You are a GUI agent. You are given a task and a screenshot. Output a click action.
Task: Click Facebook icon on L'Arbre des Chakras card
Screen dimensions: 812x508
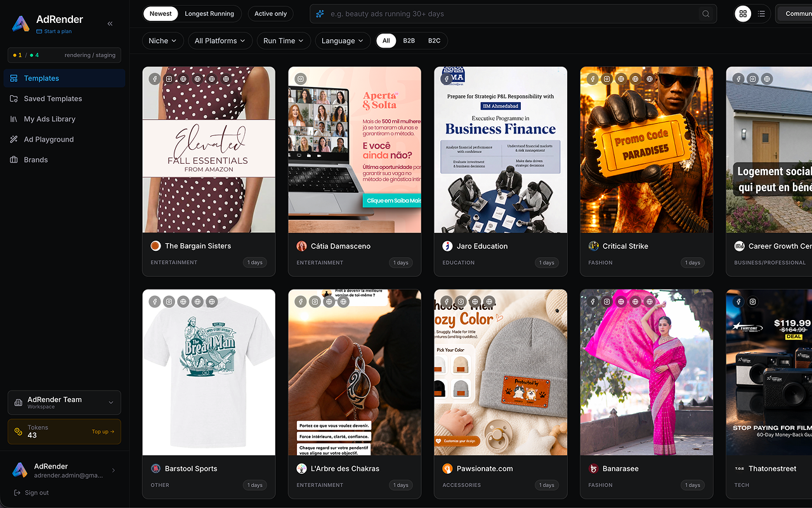click(301, 302)
